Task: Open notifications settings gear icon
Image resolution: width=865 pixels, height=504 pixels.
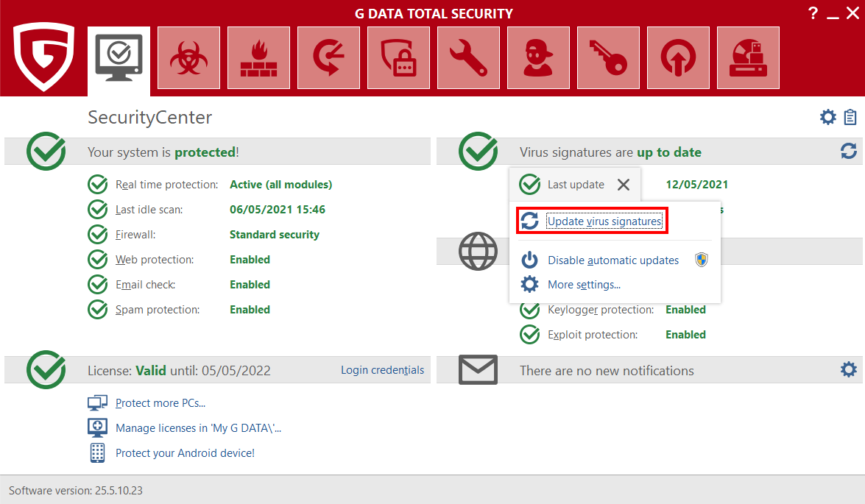Action: [x=848, y=369]
